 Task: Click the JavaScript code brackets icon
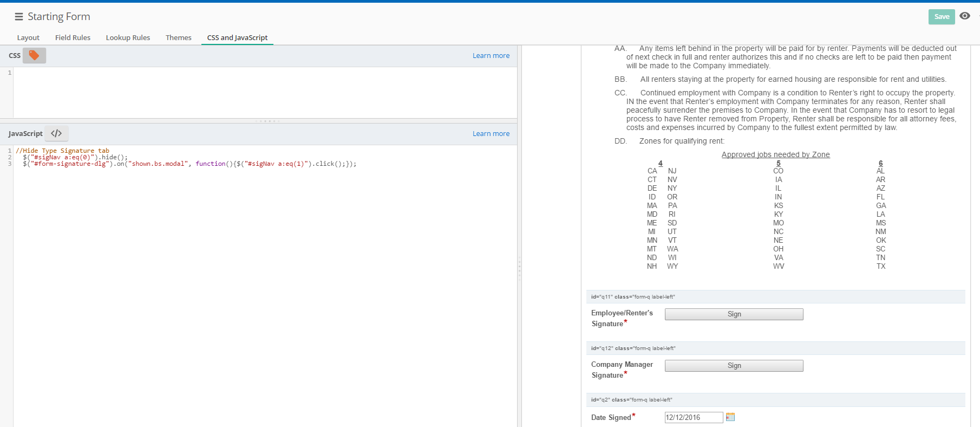pyautogui.click(x=56, y=133)
